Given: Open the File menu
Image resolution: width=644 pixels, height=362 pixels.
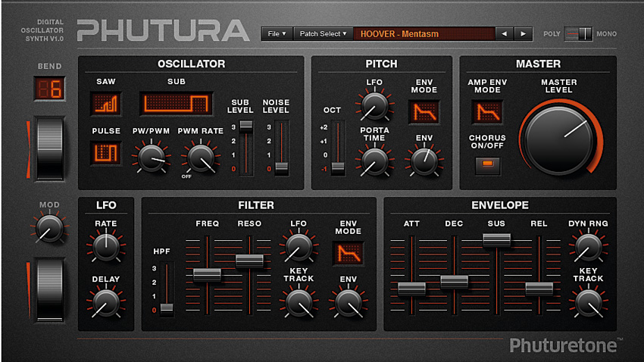Looking at the screenshot, I should [x=277, y=34].
